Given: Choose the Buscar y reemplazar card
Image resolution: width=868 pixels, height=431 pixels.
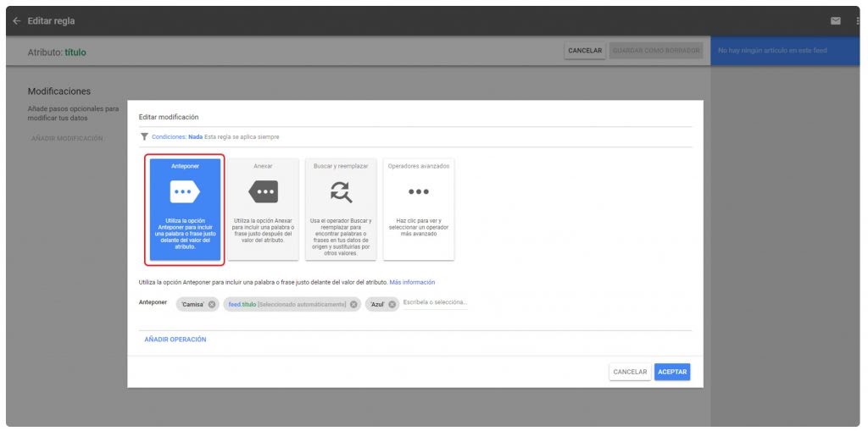Looking at the screenshot, I should [x=341, y=209].
